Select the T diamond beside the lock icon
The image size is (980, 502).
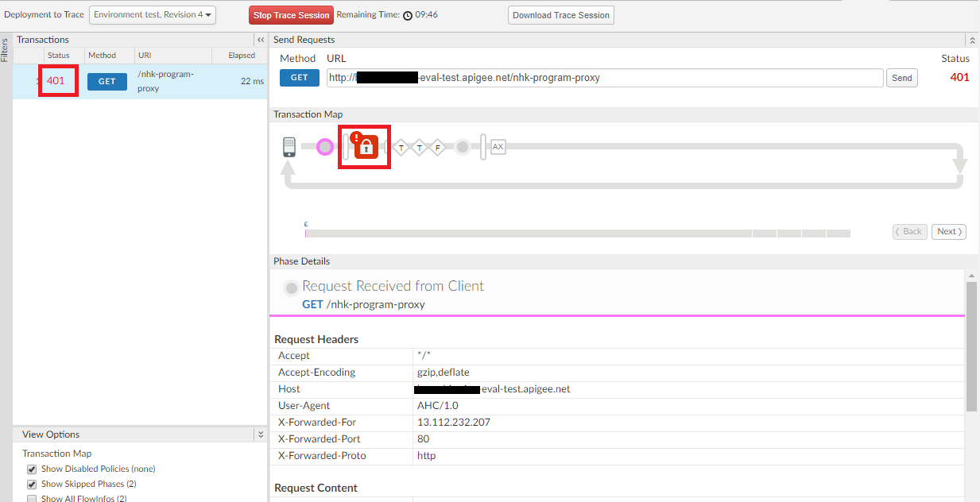coord(401,147)
